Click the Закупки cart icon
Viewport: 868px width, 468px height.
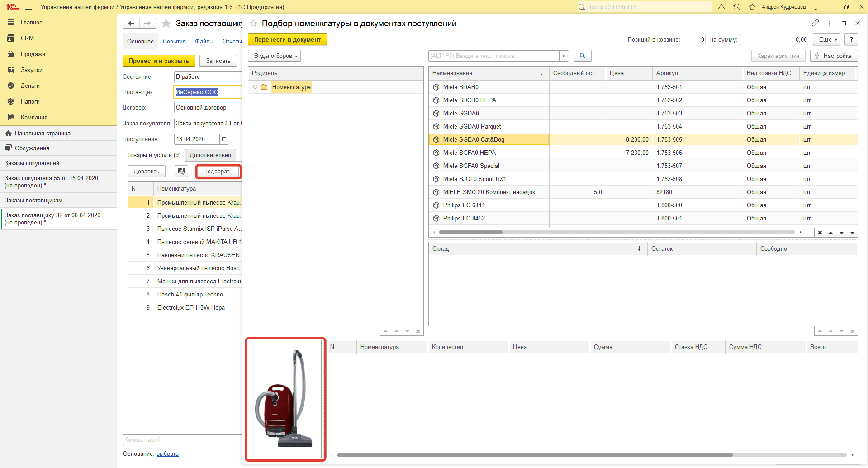coord(11,70)
